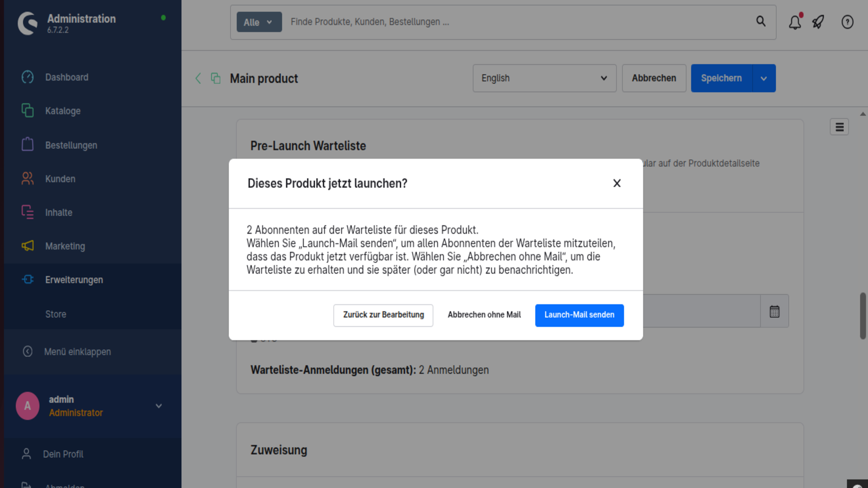Click the Erweiterungen plug icon

click(28, 280)
